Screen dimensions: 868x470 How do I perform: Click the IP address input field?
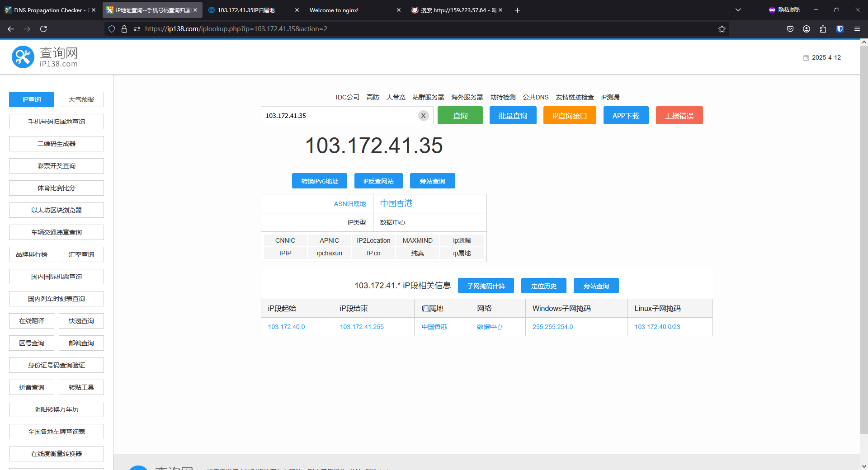point(339,116)
